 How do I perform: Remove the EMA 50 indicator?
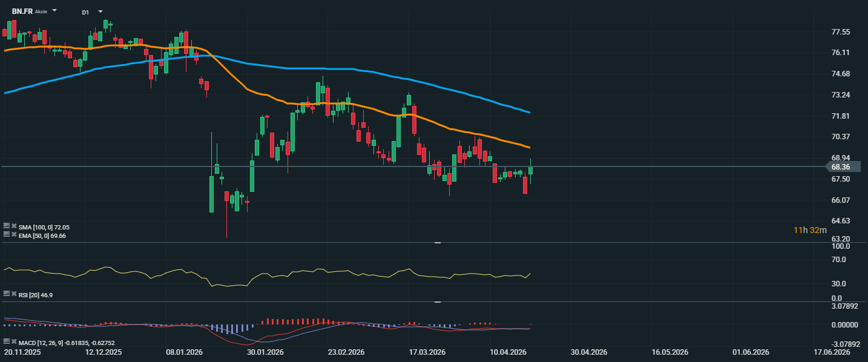[x=14, y=235]
